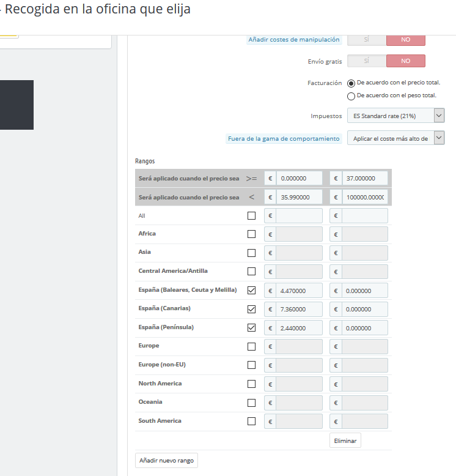Open out-of-range behavior dropdown
Image resolution: width=456 pixels, height=476 pixels.
[395, 138]
